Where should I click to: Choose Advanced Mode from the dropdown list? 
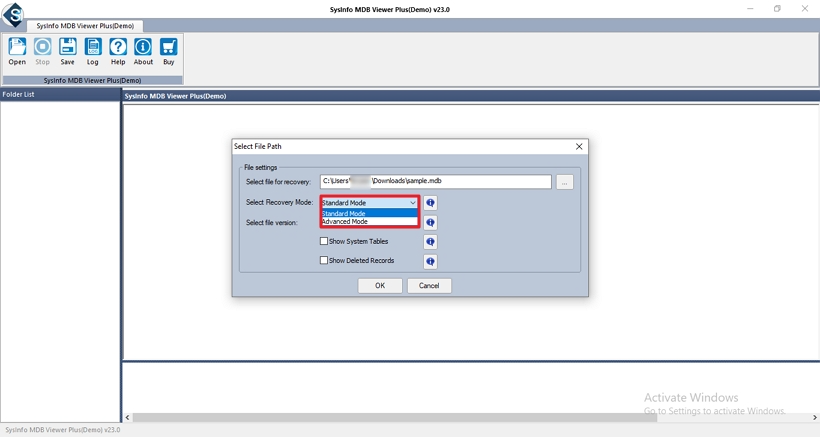click(x=369, y=222)
